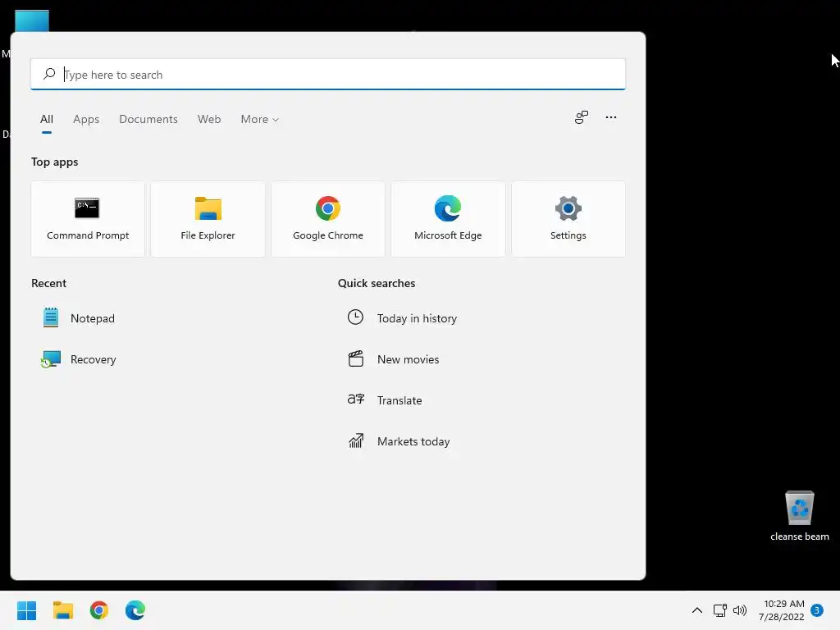Open the network status tray icon
The image size is (840, 630).
click(x=719, y=610)
